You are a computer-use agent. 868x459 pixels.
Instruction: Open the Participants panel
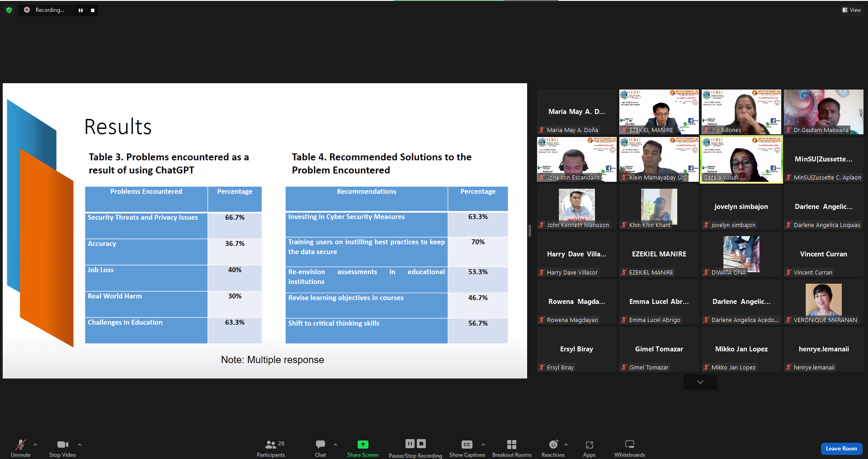(271, 448)
